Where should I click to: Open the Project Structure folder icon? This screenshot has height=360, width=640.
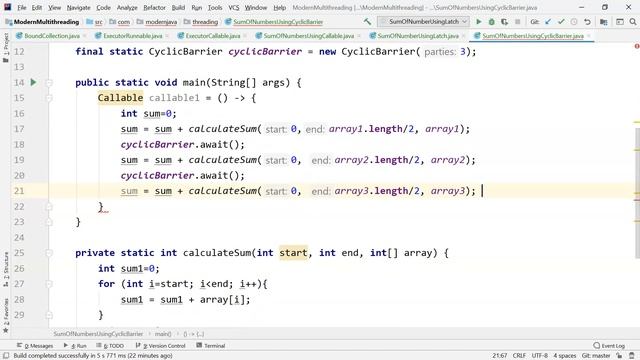[x=604, y=22]
